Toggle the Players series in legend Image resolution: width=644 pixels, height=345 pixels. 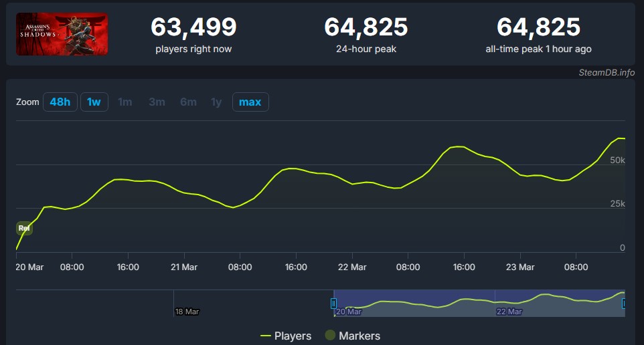point(286,336)
